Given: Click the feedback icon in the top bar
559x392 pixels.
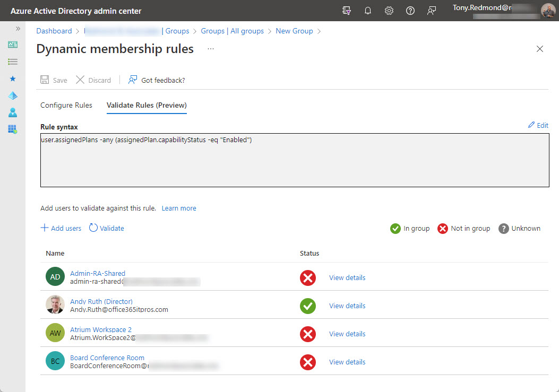Looking at the screenshot, I should click(432, 11).
